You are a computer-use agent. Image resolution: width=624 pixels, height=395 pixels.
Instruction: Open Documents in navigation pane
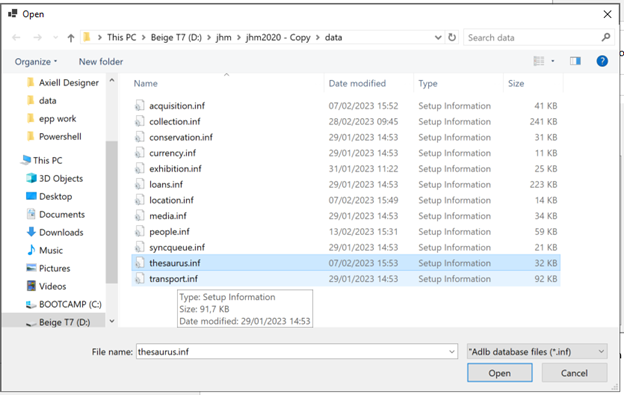click(55, 214)
